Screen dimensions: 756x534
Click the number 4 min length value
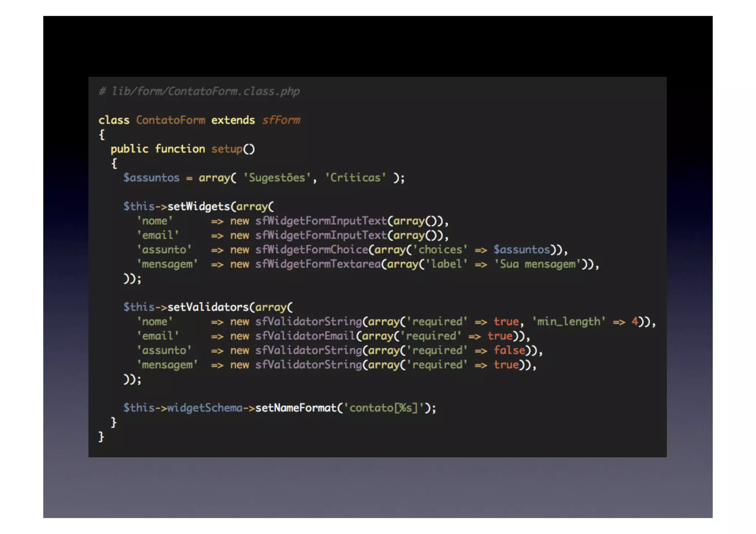coord(635,321)
